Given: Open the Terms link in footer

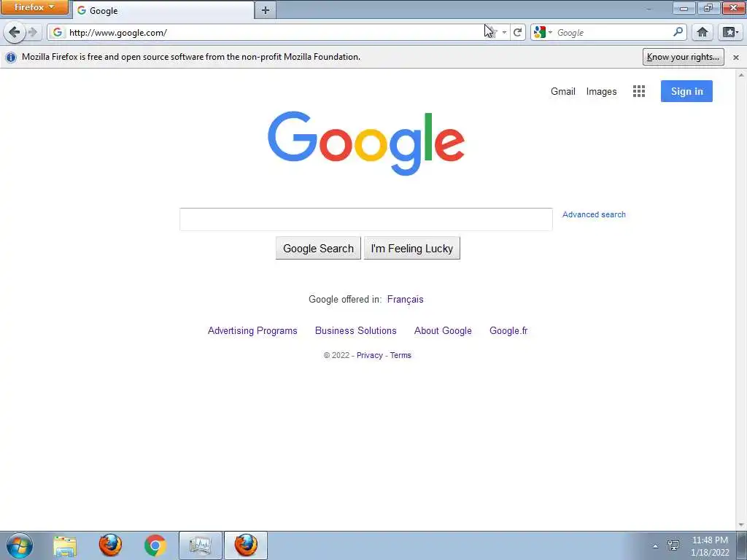Looking at the screenshot, I should click(x=400, y=355).
